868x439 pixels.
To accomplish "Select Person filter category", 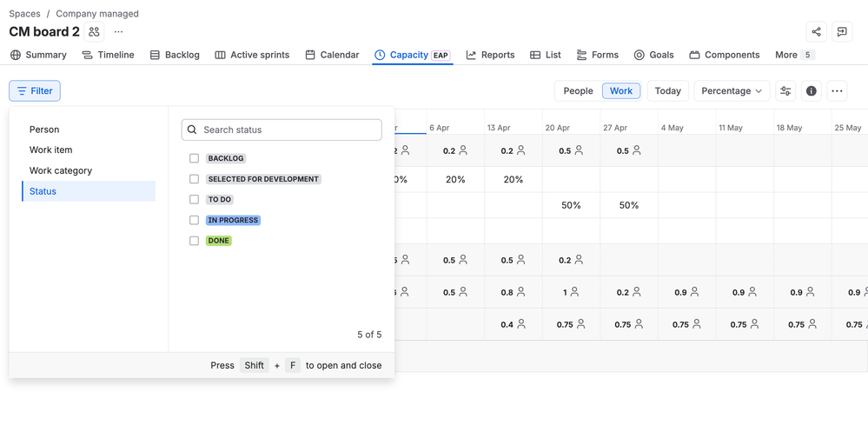I will pyautogui.click(x=89, y=130).
